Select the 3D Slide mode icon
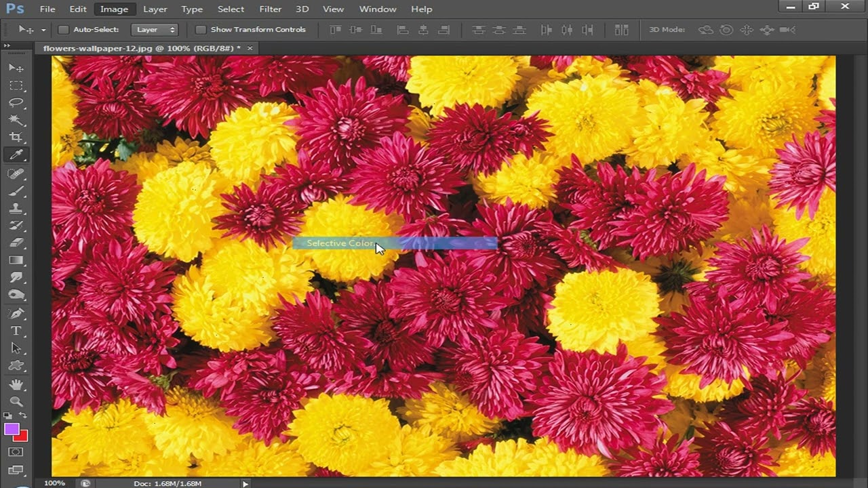This screenshot has height=488, width=868. pos(767,30)
